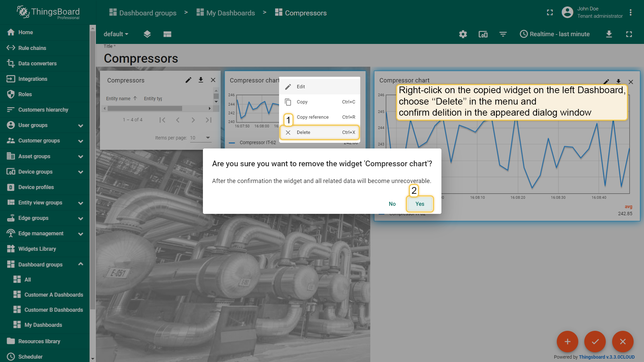Open the Rule chains page
The width and height of the screenshot is (644, 362).
point(45,48)
